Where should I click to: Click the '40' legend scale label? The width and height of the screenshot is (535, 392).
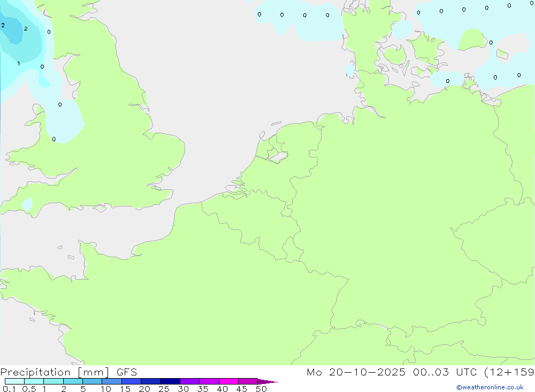[223, 389]
